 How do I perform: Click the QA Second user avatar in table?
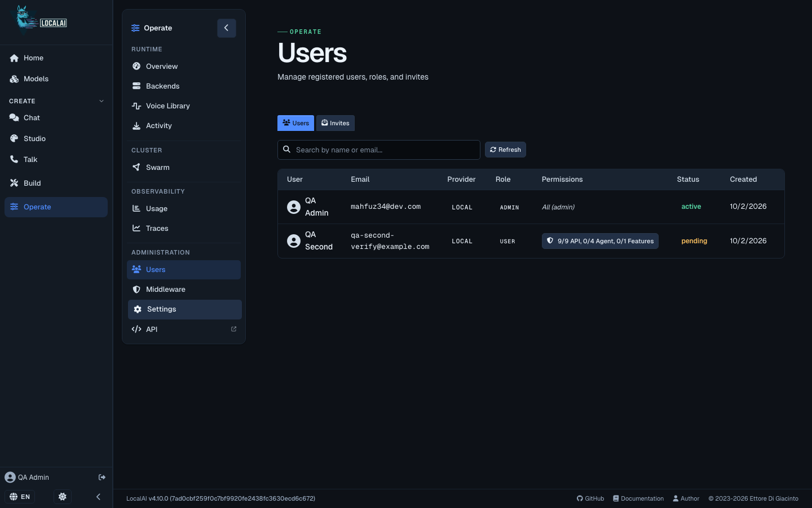[294, 241]
